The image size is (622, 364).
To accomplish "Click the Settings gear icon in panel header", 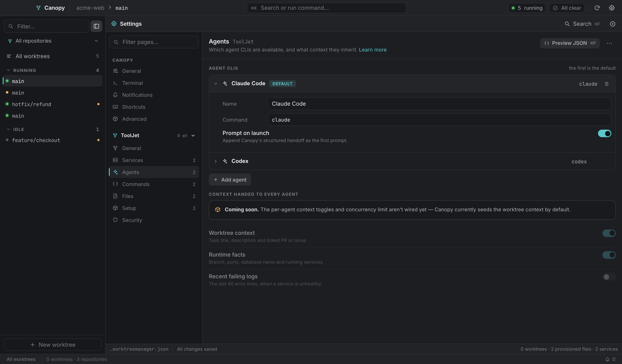I will tap(114, 24).
